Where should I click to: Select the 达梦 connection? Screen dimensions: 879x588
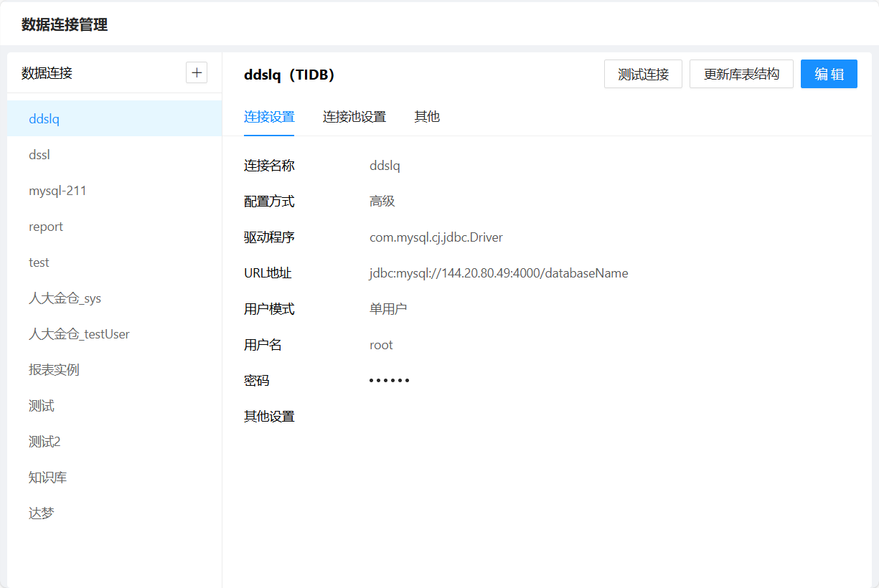pyautogui.click(x=42, y=513)
